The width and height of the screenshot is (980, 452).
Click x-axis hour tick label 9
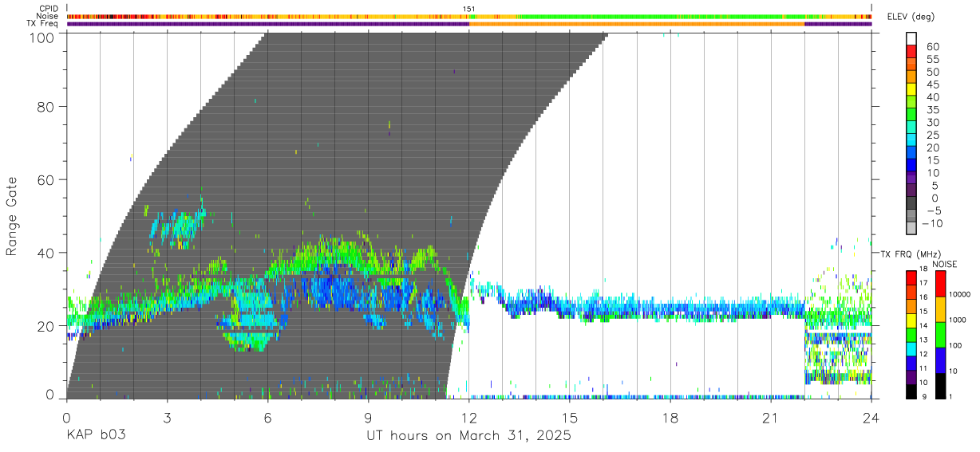(368, 417)
